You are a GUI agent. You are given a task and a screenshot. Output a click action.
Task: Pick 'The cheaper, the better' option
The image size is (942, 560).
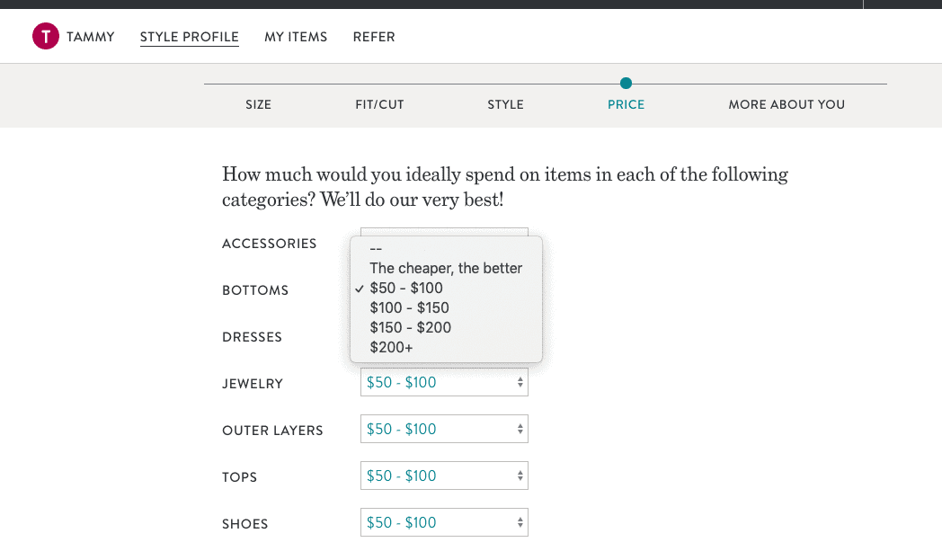pos(446,268)
